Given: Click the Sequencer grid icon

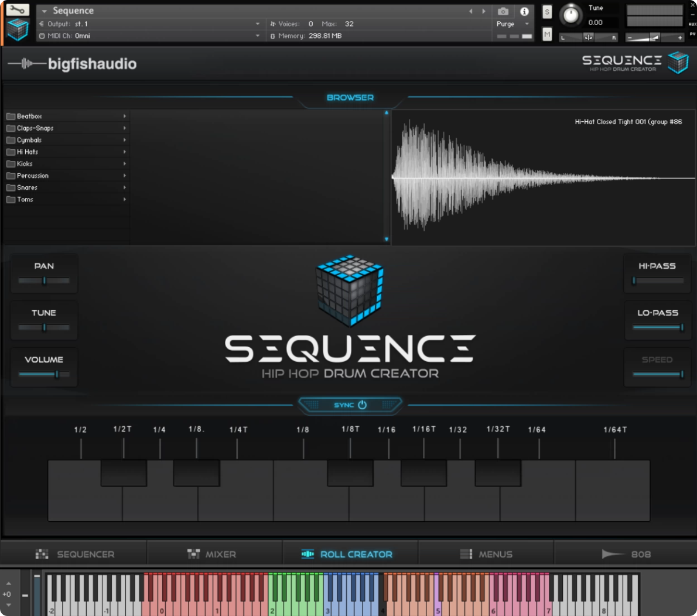Looking at the screenshot, I should (42, 554).
